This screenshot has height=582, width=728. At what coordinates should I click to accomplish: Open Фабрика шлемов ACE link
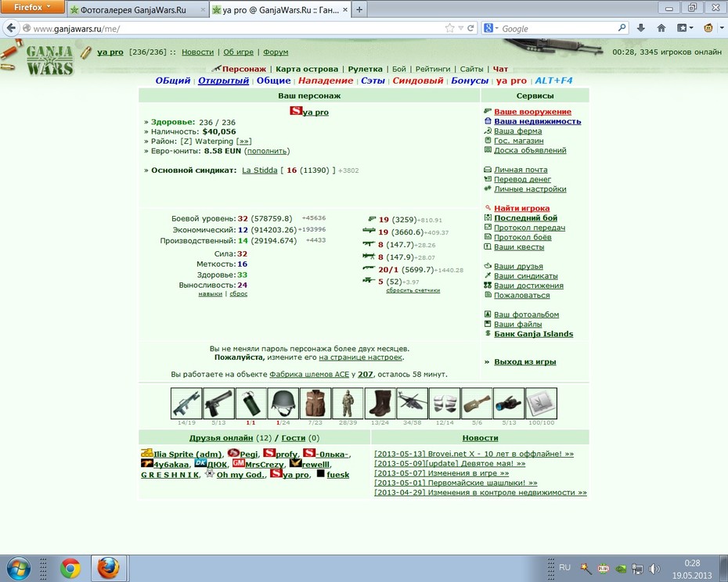pos(309,375)
